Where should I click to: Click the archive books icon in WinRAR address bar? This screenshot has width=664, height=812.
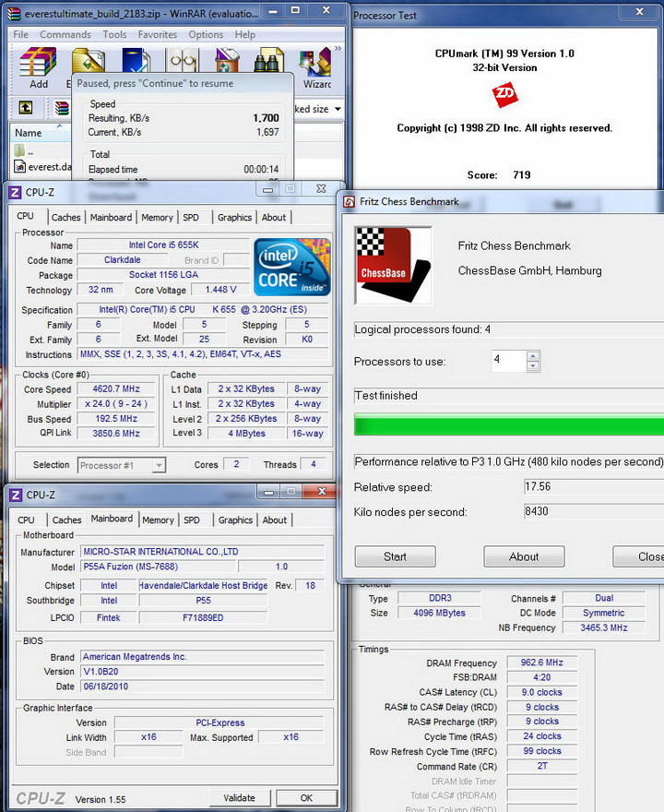click(x=62, y=108)
